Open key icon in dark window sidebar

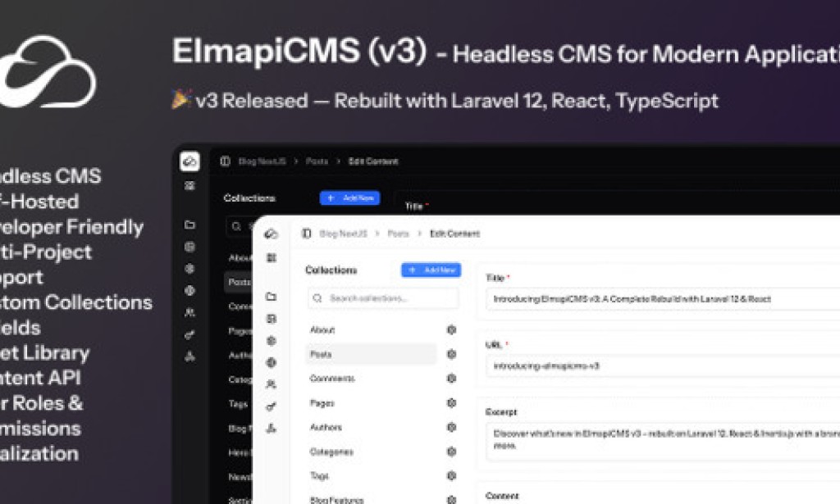[189, 335]
